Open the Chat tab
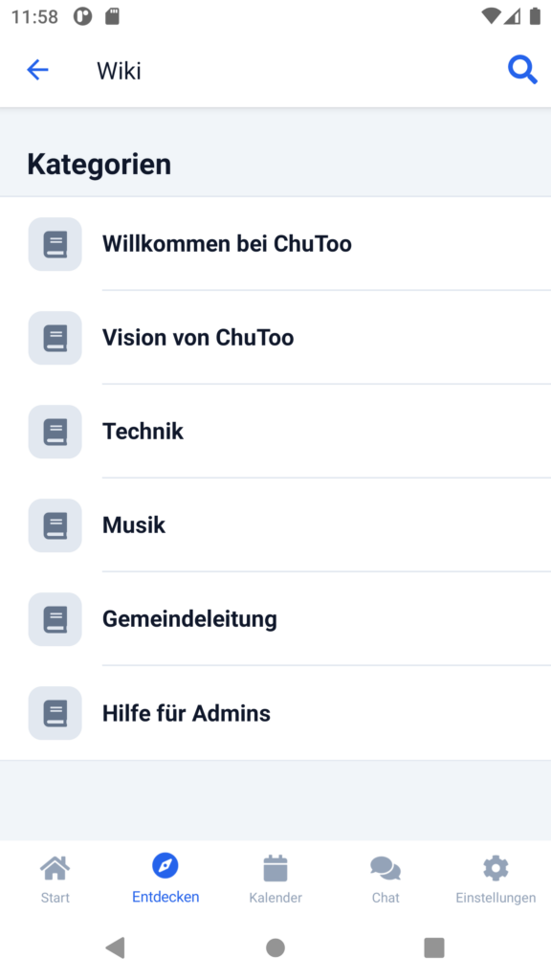 point(386,880)
